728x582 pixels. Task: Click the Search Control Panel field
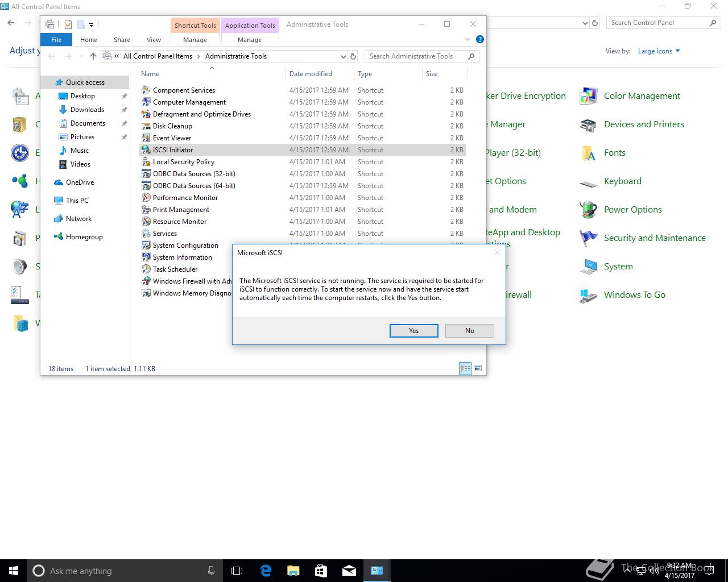(663, 23)
